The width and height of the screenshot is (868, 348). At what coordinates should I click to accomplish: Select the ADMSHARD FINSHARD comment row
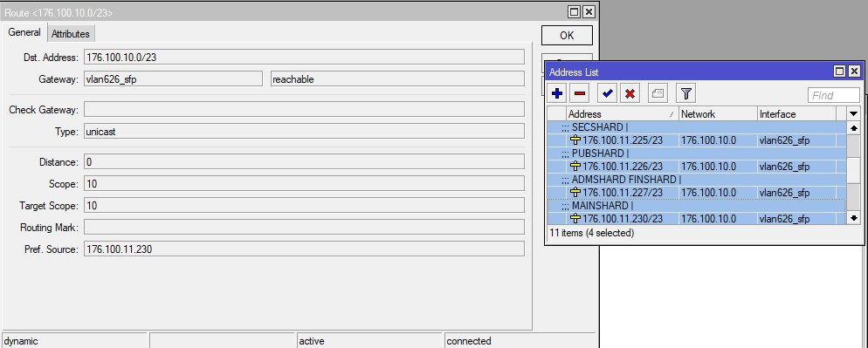click(696, 180)
